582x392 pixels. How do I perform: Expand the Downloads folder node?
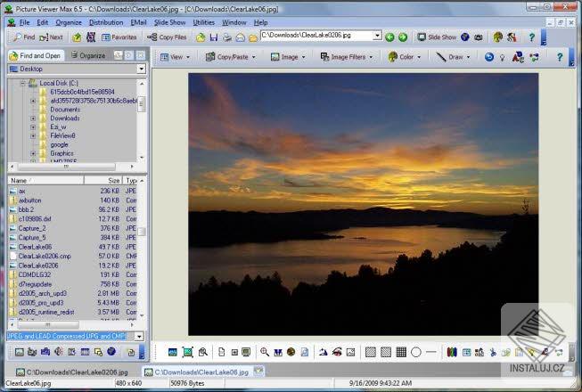[33, 118]
